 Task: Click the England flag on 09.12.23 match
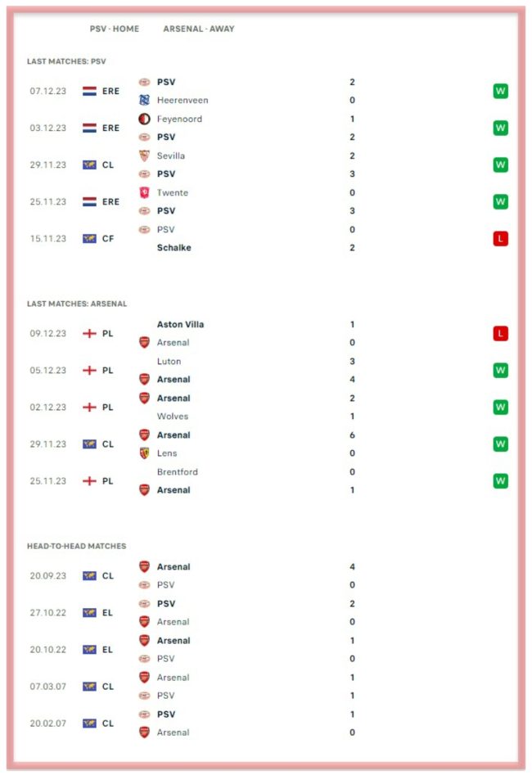(x=89, y=334)
